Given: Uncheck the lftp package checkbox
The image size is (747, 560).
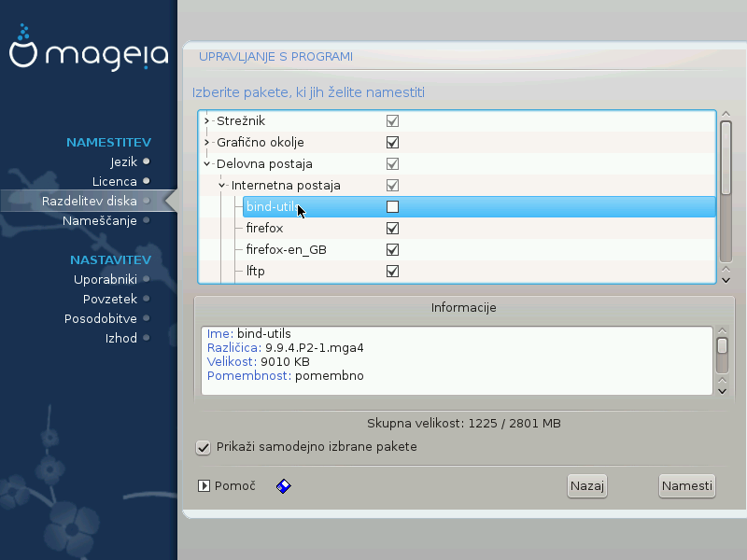Looking at the screenshot, I should point(392,271).
